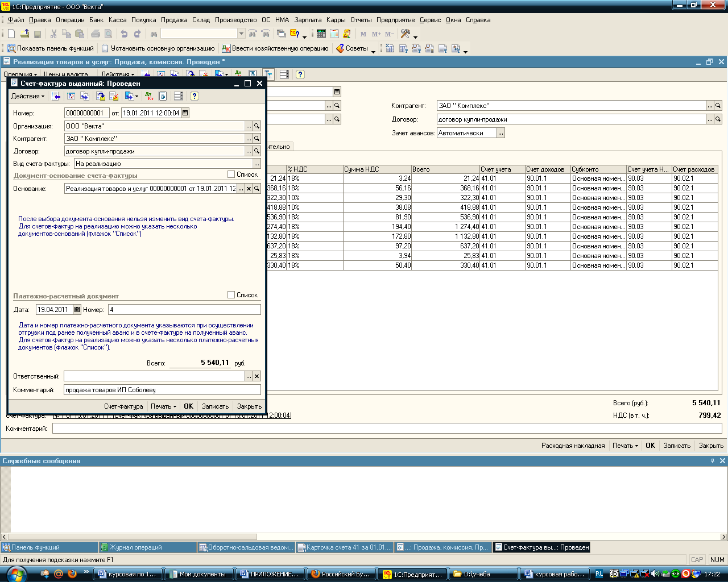Click Комментарий field with продажа товаров ИП Соболеву
This screenshot has width=728, height=582.
point(162,390)
